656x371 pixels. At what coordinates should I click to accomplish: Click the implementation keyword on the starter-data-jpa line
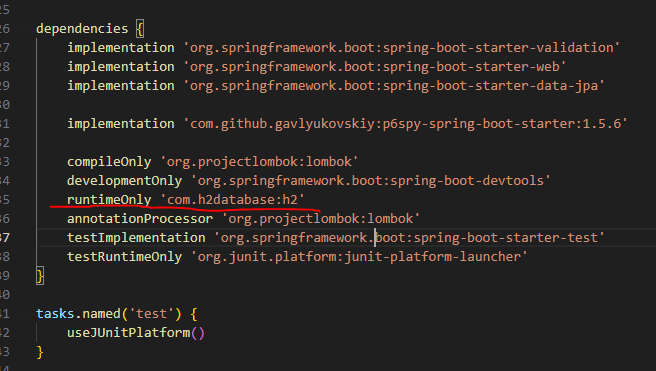[x=121, y=86]
